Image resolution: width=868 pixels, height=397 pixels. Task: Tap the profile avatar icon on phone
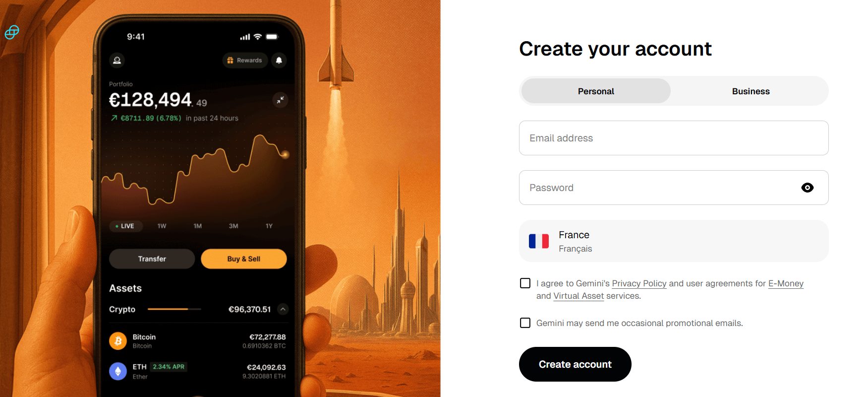click(117, 60)
